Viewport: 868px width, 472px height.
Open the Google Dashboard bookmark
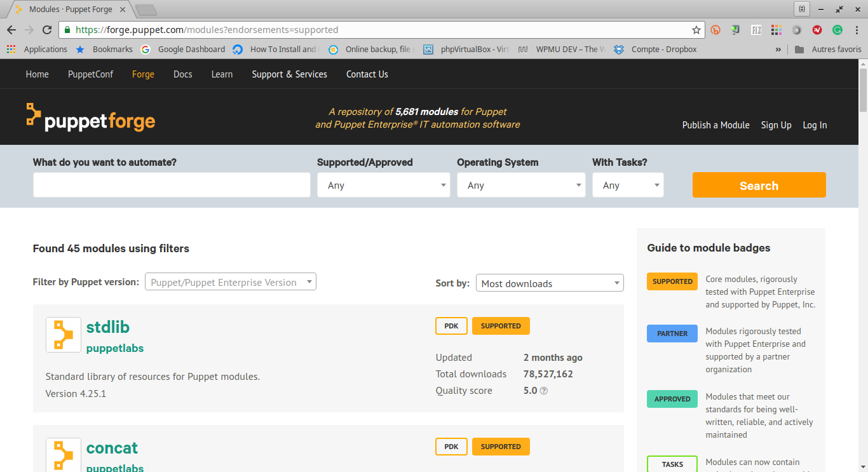tap(183, 49)
